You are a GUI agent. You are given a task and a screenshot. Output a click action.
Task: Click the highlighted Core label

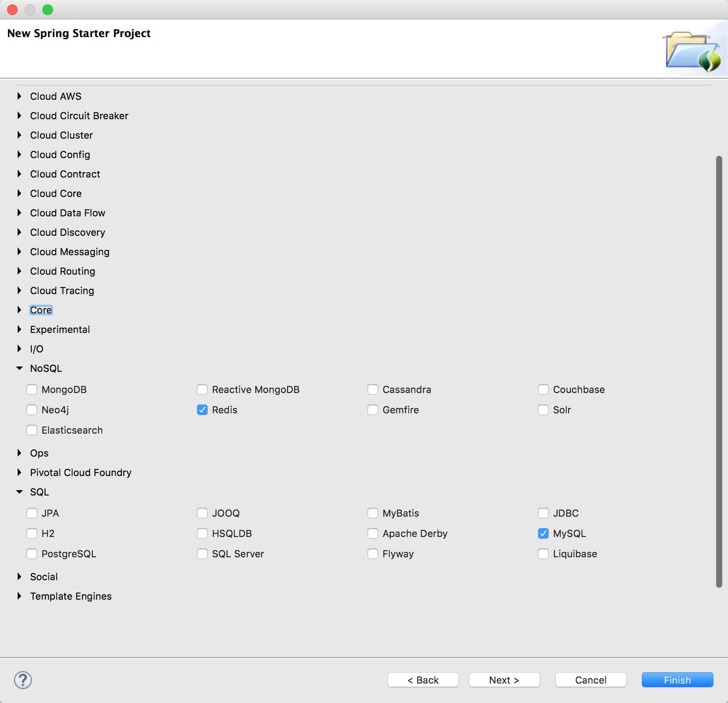coord(41,310)
